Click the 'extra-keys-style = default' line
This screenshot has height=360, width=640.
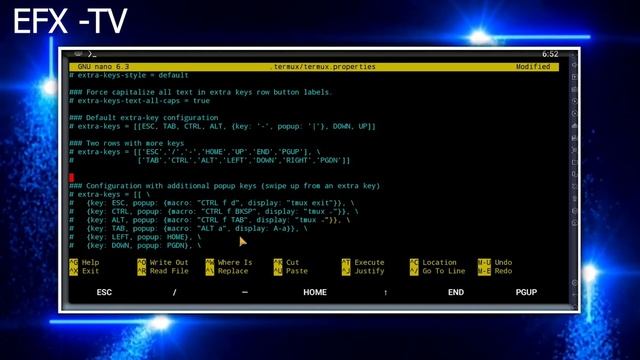pos(129,76)
